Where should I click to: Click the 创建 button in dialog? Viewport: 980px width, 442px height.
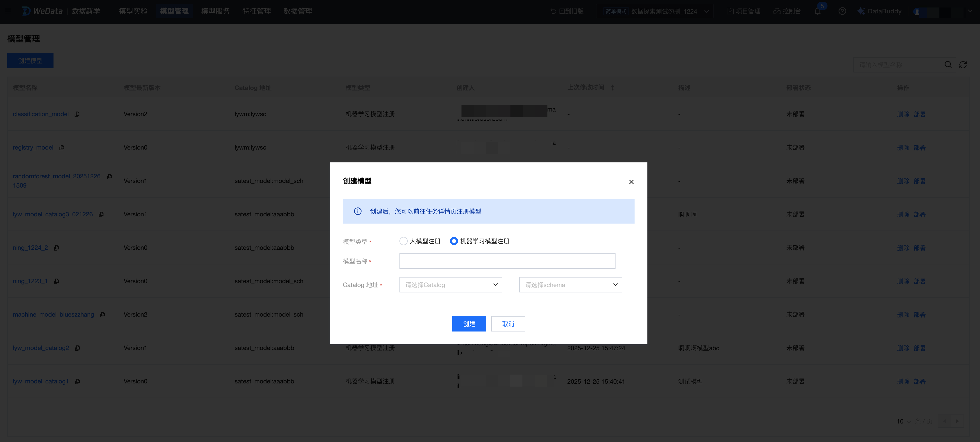(x=469, y=324)
